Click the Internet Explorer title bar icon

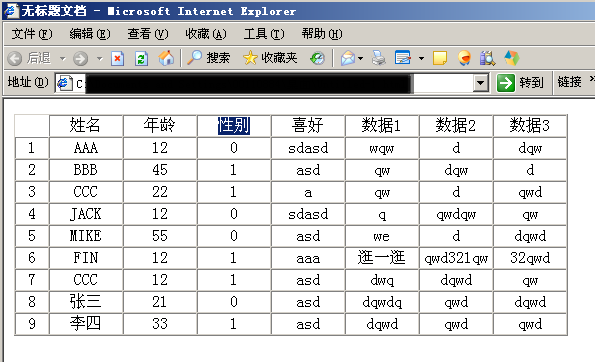pyautogui.click(x=11, y=11)
